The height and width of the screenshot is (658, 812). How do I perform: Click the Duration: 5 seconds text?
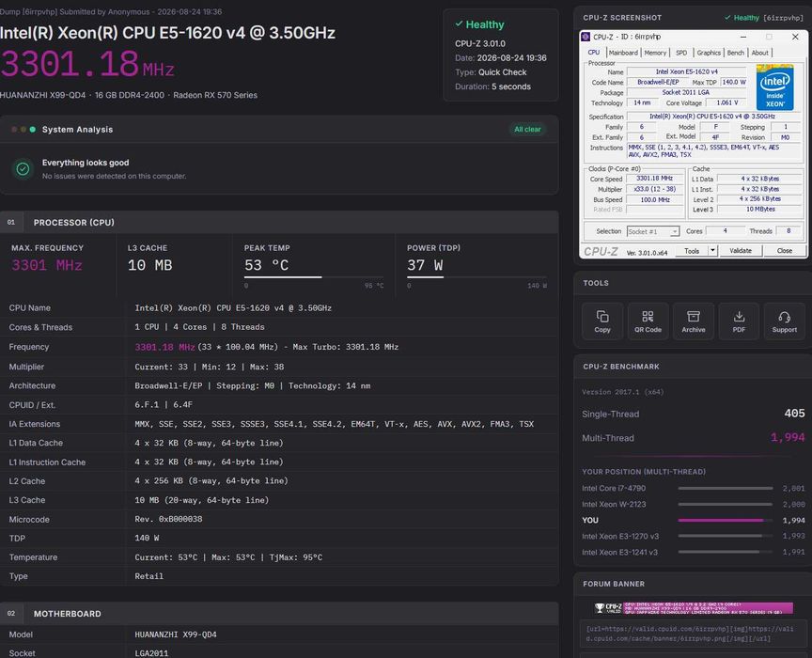pyautogui.click(x=492, y=86)
